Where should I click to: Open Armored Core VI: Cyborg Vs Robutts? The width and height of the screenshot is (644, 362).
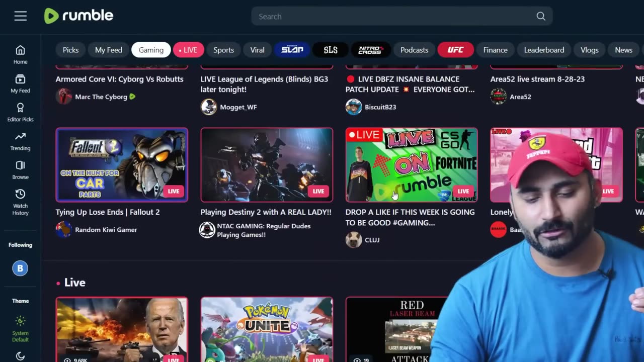click(x=119, y=79)
